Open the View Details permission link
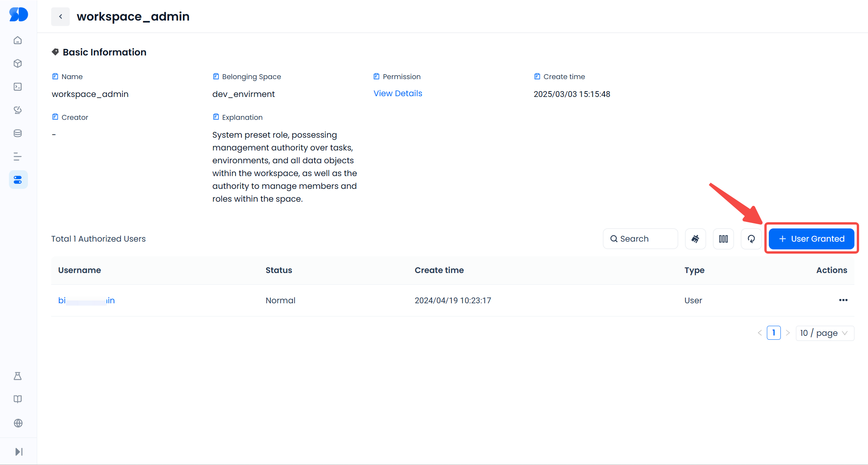 pos(398,93)
